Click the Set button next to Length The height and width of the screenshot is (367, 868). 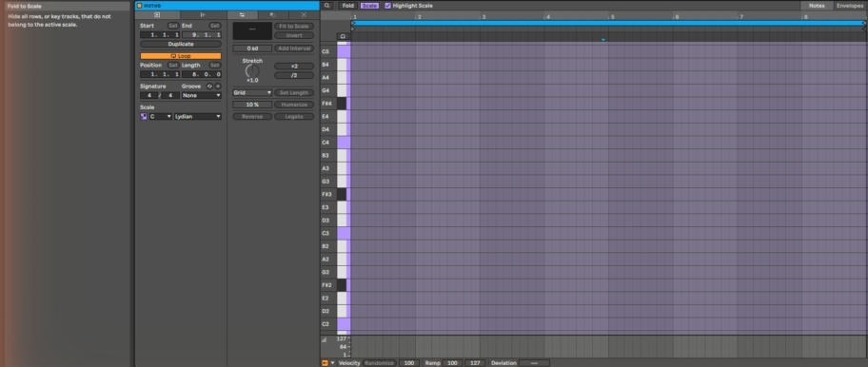[215, 66]
